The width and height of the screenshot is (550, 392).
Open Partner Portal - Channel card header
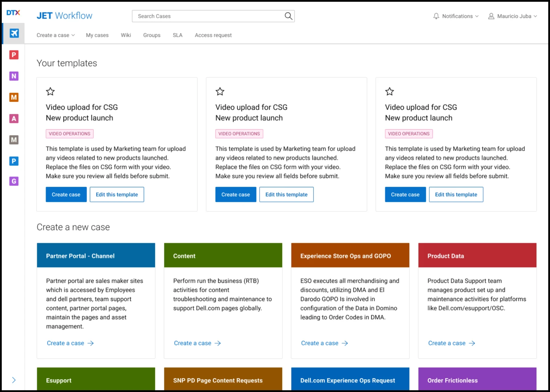point(96,255)
